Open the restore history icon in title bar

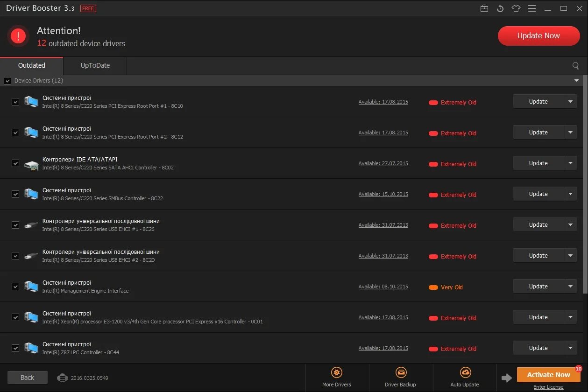click(x=500, y=8)
